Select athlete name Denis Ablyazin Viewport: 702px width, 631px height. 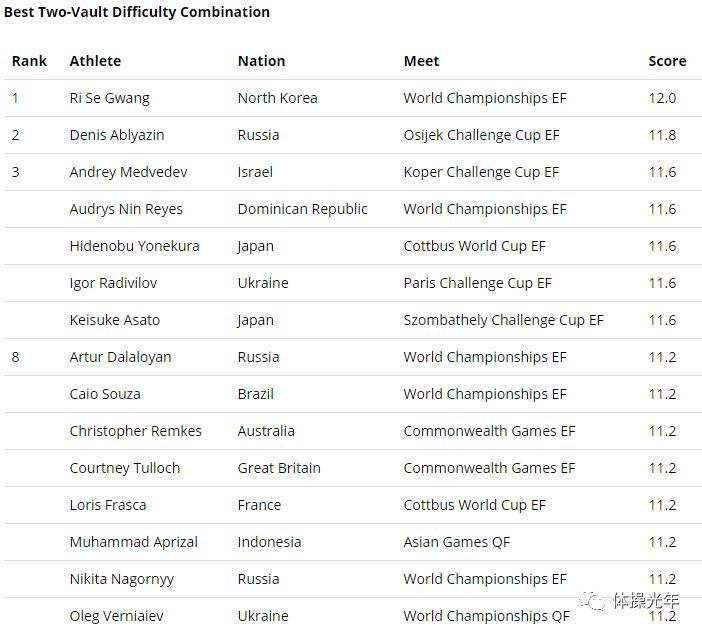pos(117,135)
